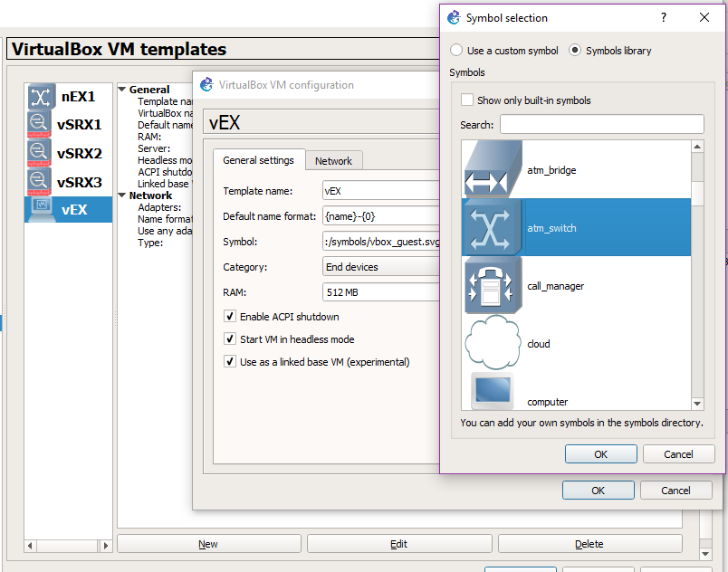This screenshot has width=728, height=572.
Task: Close the Symbol selection dialog
Action: (704, 17)
